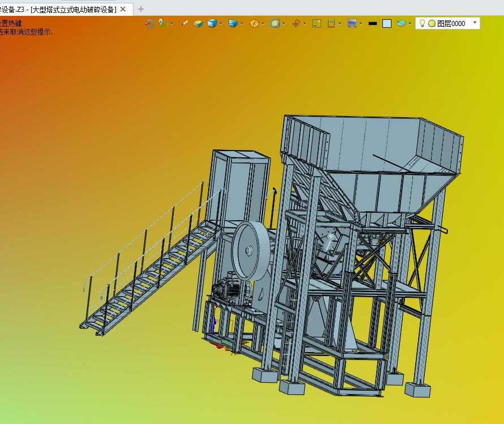Expand the zoom options dropdown arrow
504x424 pixels.
coord(283,24)
